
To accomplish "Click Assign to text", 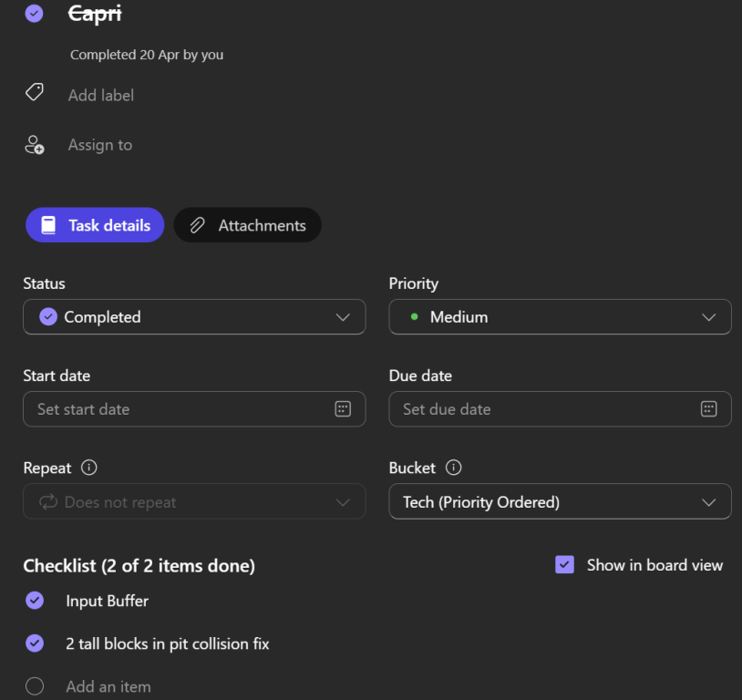I will point(100,145).
